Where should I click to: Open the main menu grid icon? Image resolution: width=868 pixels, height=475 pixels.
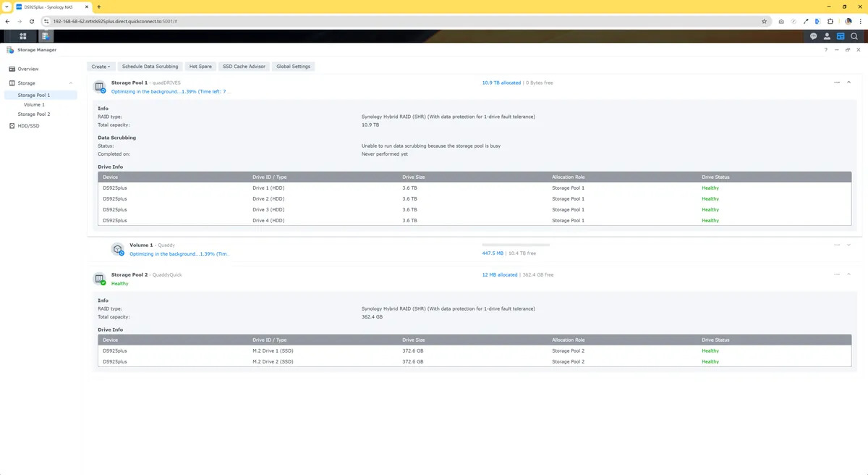coord(22,35)
